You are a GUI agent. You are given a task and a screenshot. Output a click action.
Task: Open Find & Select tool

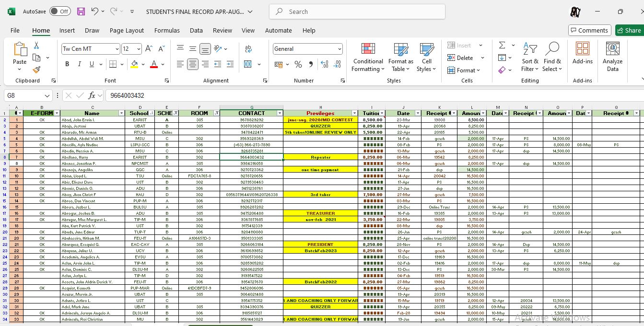pos(552,57)
